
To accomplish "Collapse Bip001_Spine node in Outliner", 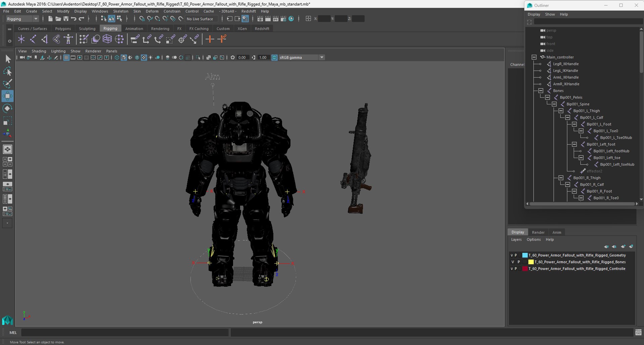I will [x=554, y=104].
